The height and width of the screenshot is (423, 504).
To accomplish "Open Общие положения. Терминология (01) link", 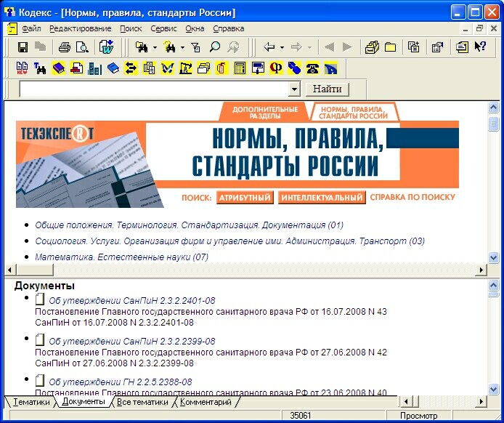I will click(x=189, y=225).
